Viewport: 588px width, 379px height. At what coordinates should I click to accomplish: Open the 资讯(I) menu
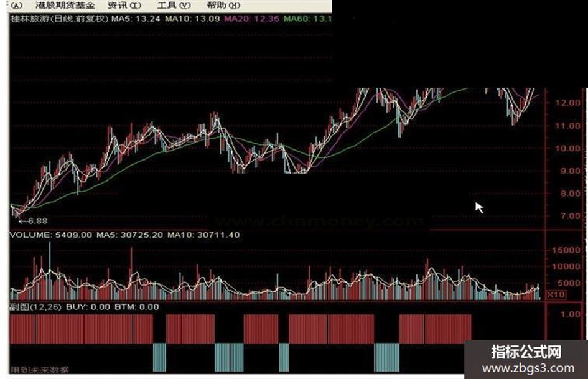(x=124, y=5)
